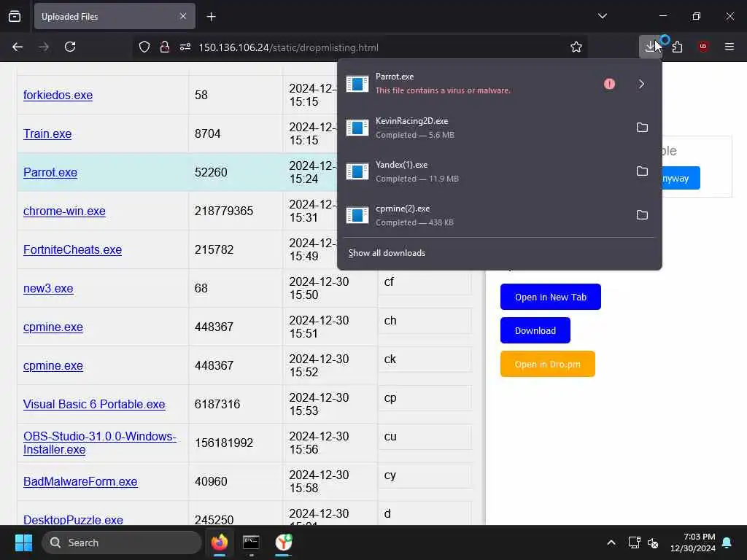
Task: Select the 156181992 size cell
Action: (x=236, y=443)
